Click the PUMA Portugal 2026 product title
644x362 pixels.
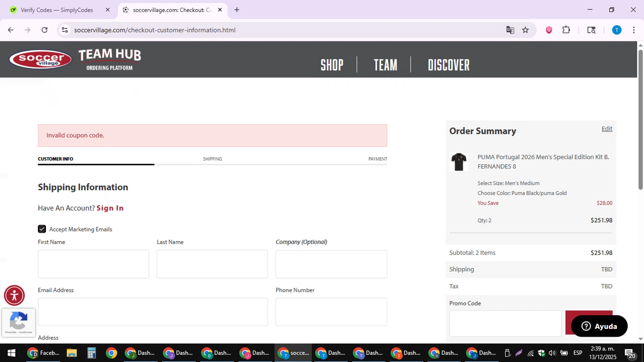coord(543,162)
